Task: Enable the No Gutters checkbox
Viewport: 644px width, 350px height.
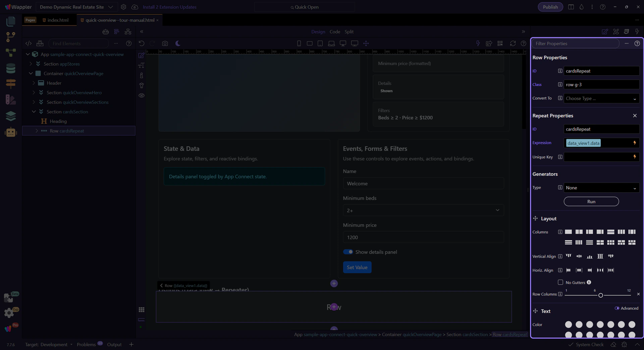Action: click(x=560, y=282)
